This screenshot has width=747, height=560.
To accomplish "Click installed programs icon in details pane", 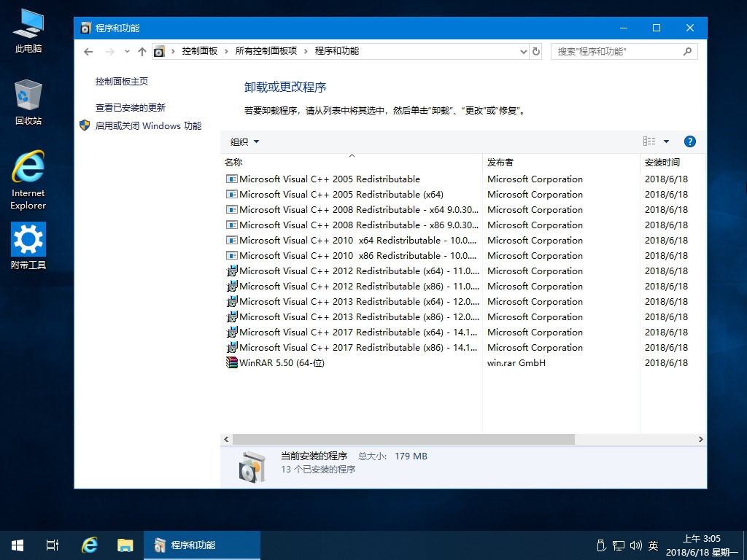I will click(x=252, y=467).
